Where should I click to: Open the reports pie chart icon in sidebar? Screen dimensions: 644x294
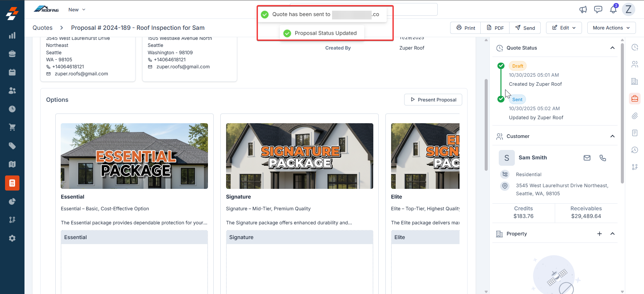[x=12, y=202]
